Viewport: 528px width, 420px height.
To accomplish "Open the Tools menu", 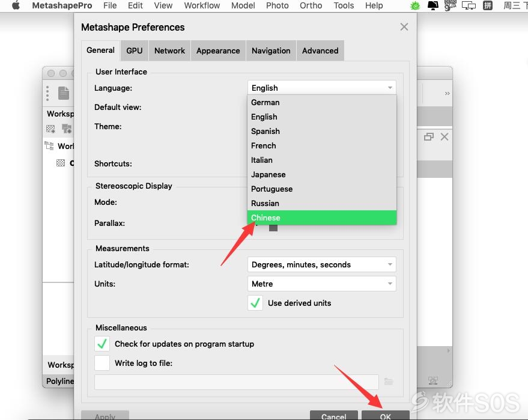I will [344, 6].
